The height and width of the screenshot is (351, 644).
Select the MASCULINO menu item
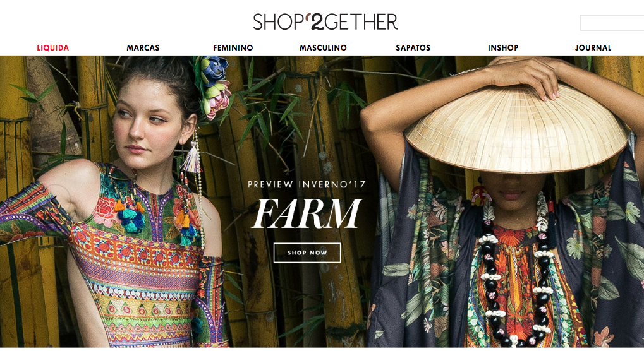coord(323,47)
